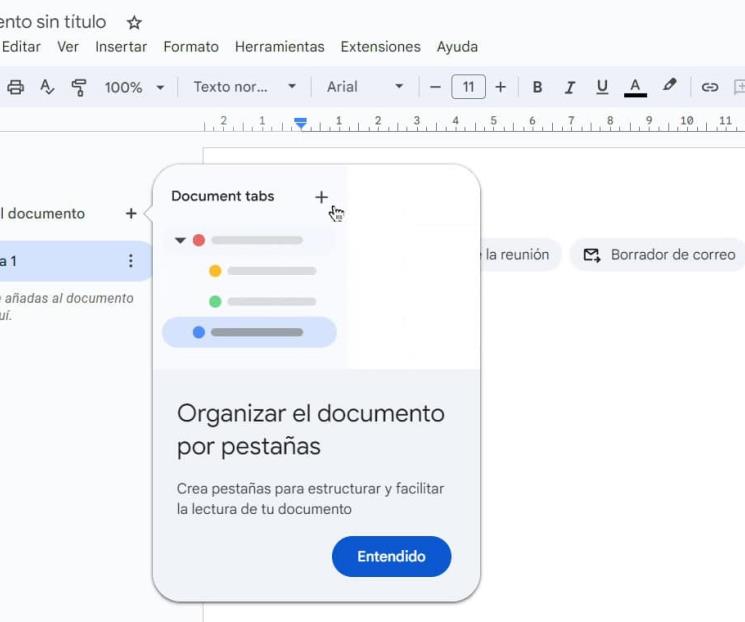Viewport: 745px width, 622px height.
Task: Click the add comment icon
Action: (x=739, y=87)
